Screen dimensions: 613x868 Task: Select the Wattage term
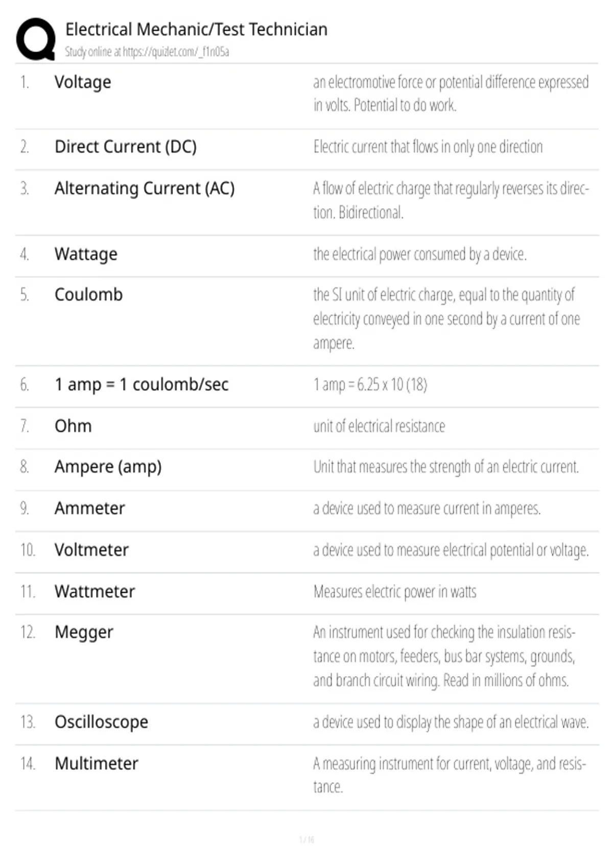click(86, 254)
